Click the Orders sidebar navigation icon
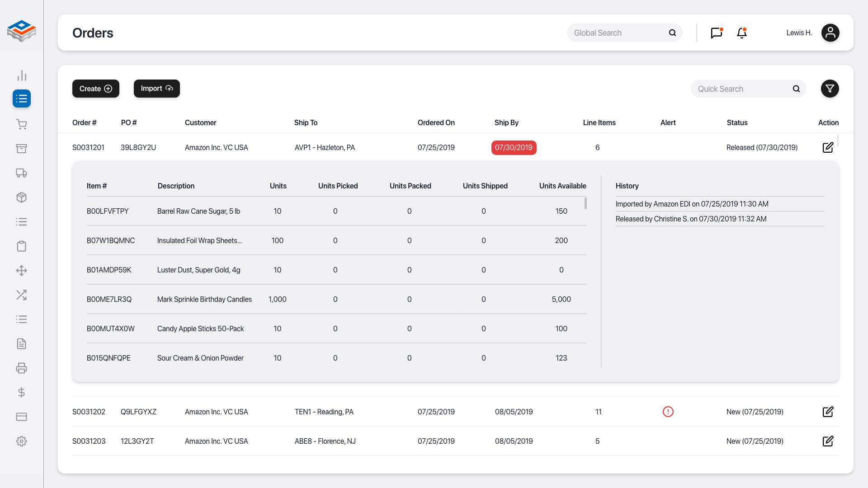 21,99
